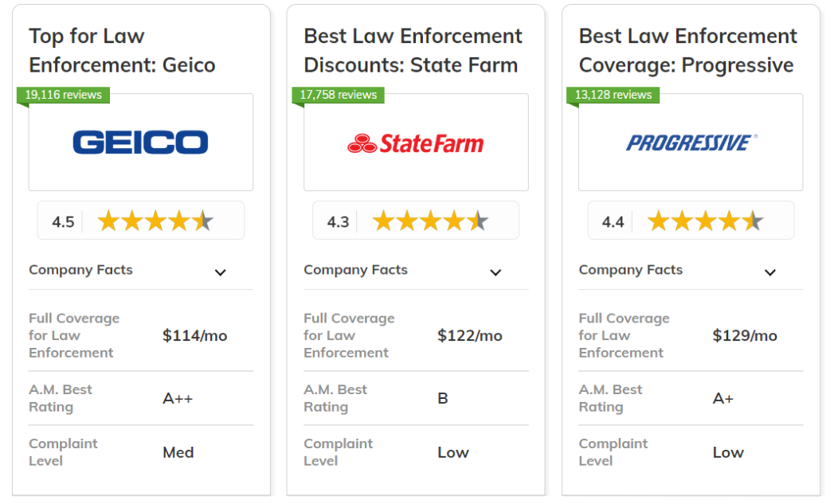Click the Geico logo image
834x504 pixels.
tap(140, 142)
